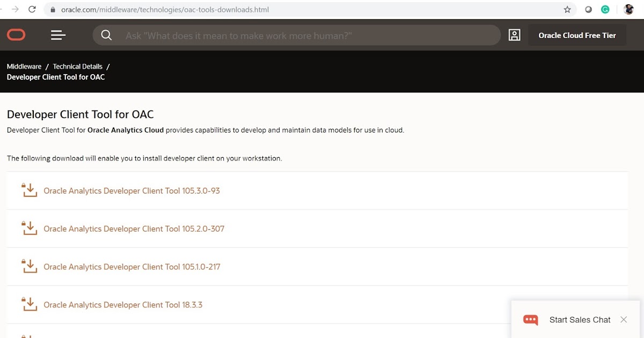644x338 pixels.
Task: Reload the page with the refresh icon
Action: pos(32,9)
